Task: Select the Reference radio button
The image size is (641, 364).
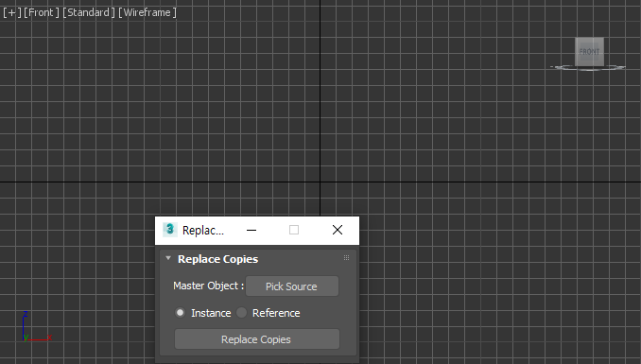Action: (x=242, y=313)
